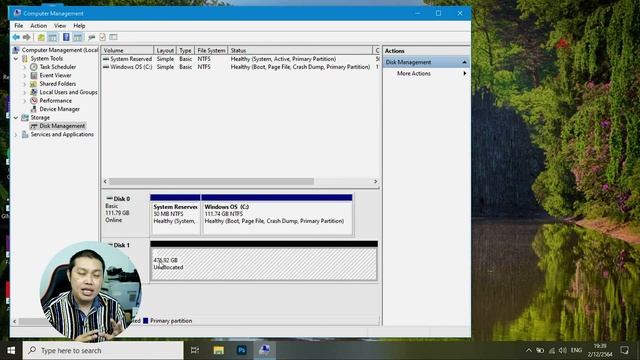Screen dimensions: 640x360
Task: Expand the Performance node
Action: tap(25, 101)
